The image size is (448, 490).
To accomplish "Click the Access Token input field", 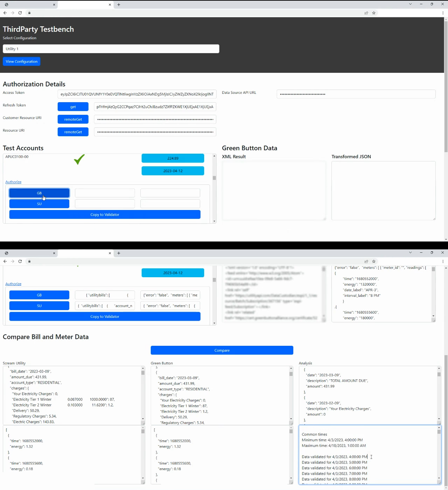I will (x=137, y=94).
